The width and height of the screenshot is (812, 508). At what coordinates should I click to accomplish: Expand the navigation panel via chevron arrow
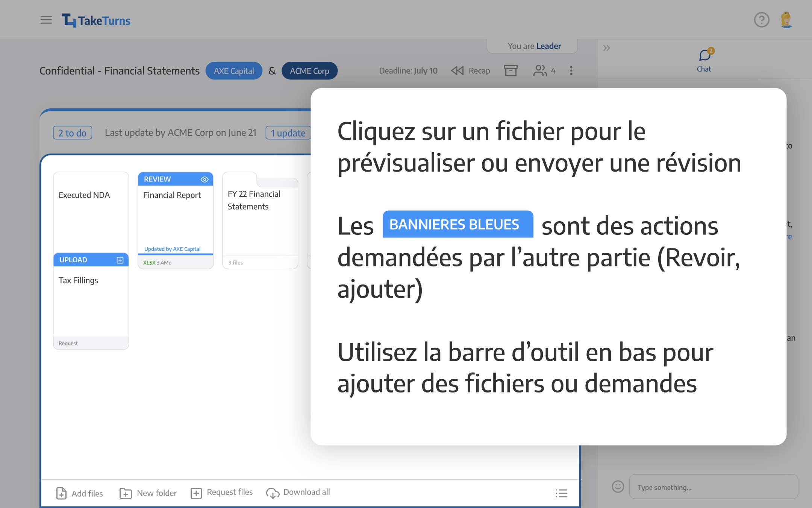(606, 48)
